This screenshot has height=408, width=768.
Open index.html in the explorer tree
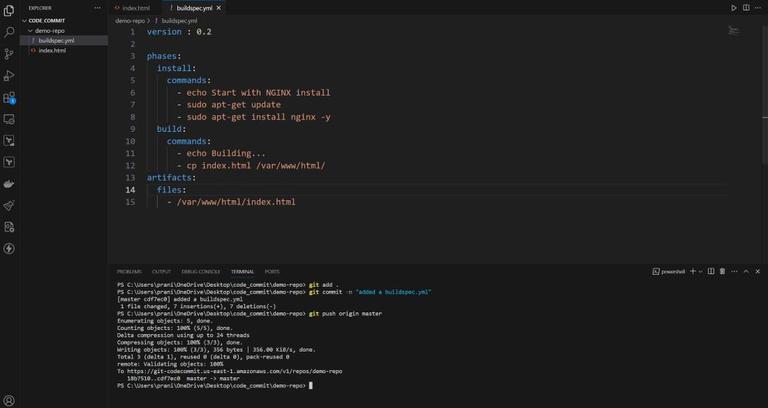click(x=52, y=50)
